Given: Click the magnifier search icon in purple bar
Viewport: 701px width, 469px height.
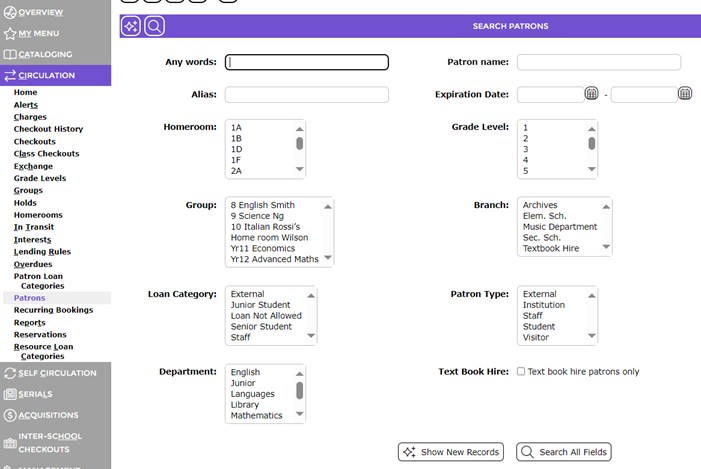Looking at the screenshot, I should (x=154, y=26).
